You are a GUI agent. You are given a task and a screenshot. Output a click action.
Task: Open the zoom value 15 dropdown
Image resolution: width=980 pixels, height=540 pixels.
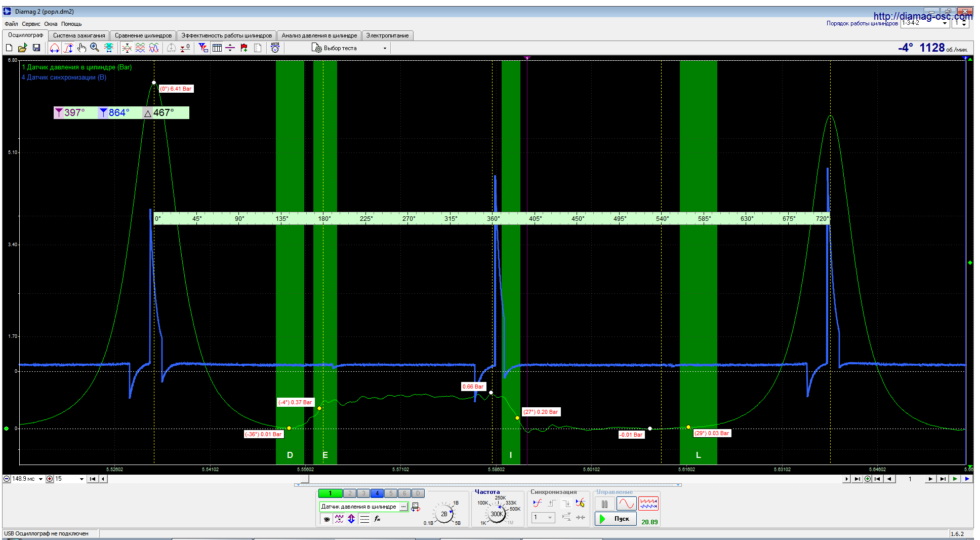click(x=81, y=479)
